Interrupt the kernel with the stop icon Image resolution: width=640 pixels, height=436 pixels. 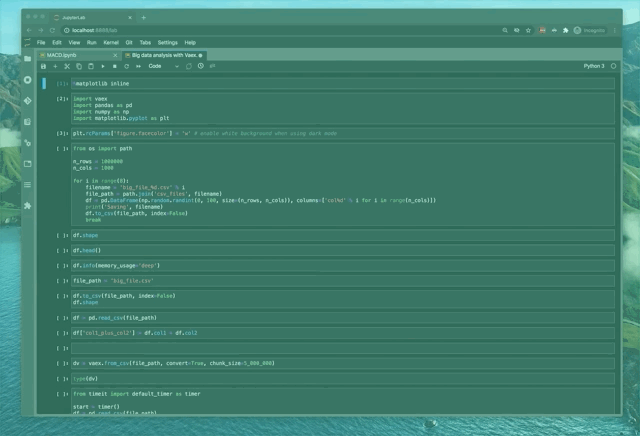(115, 66)
